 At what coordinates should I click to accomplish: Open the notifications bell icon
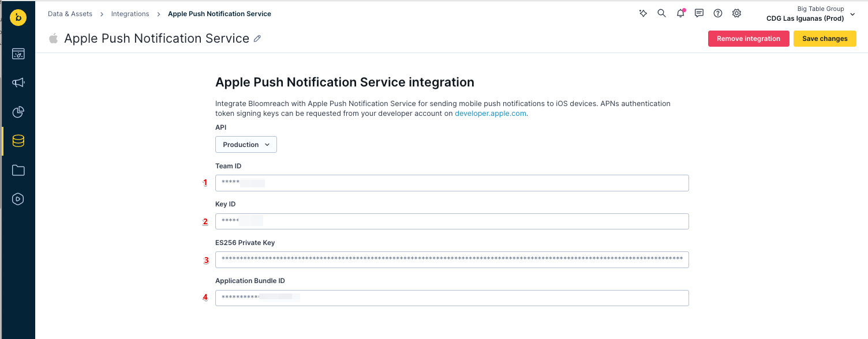point(680,13)
